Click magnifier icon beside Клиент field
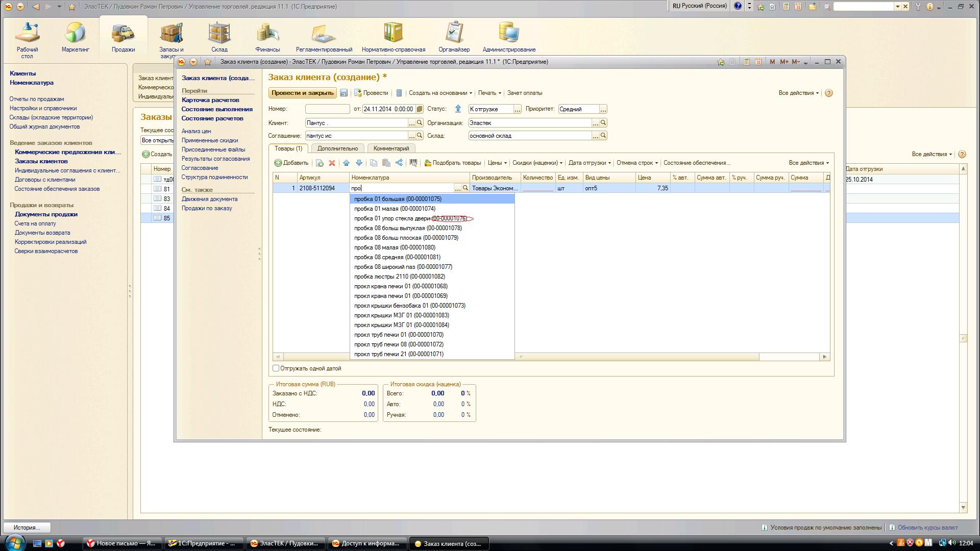 pyautogui.click(x=420, y=123)
